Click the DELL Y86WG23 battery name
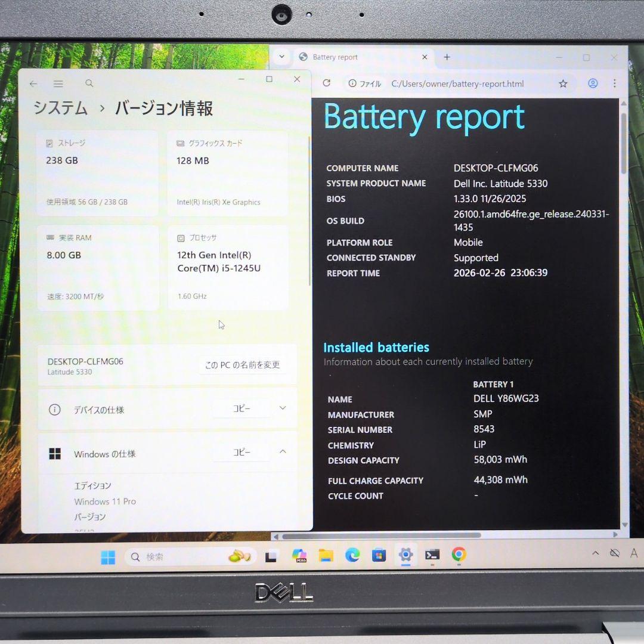Screen dimensions: 644x644 coord(506,398)
